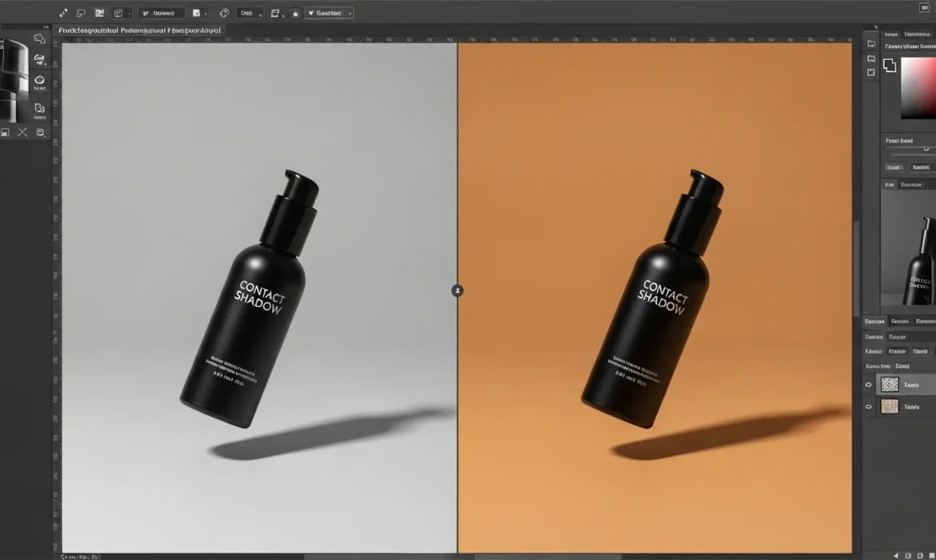Click the arrow toggle between the two canvas views
This screenshot has width=936, height=560.
pos(457,290)
